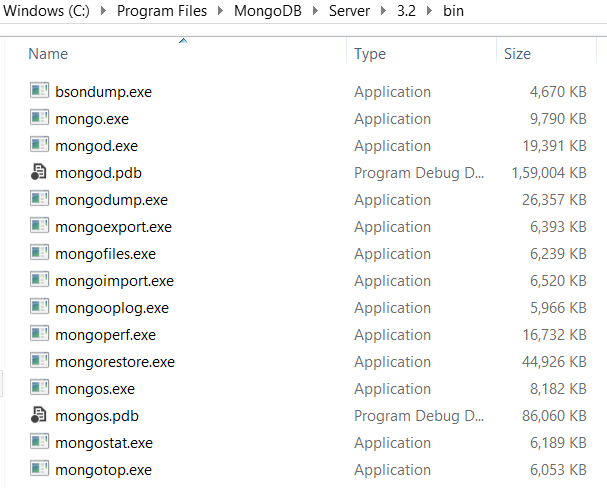Screen dimensions: 607x488
Task: Click the mongoimport.exe icon
Action: [39, 280]
